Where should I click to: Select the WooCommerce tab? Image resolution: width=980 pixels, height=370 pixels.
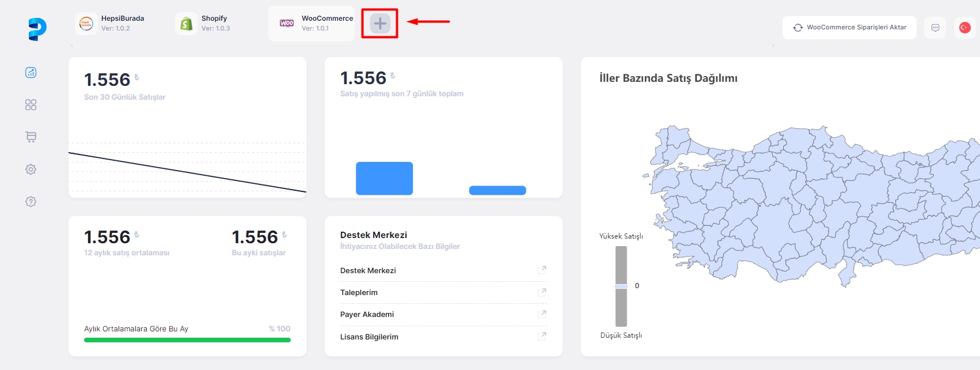312,24
